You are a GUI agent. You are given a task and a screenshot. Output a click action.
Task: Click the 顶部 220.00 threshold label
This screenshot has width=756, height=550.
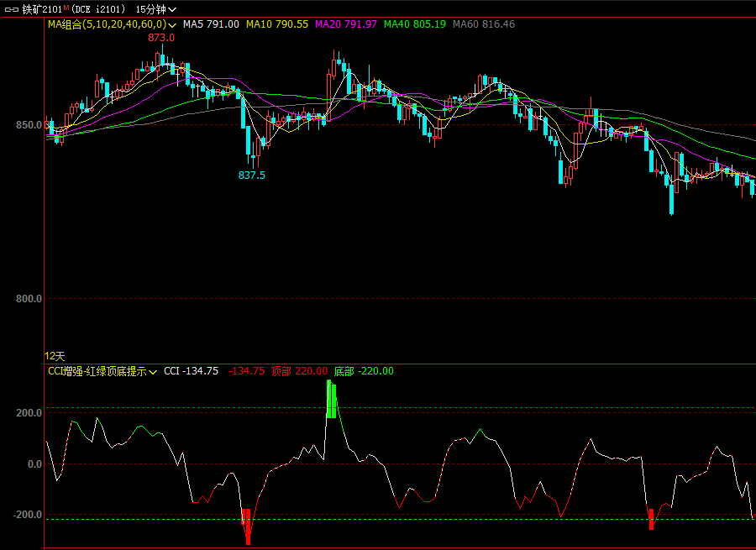point(299,371)
